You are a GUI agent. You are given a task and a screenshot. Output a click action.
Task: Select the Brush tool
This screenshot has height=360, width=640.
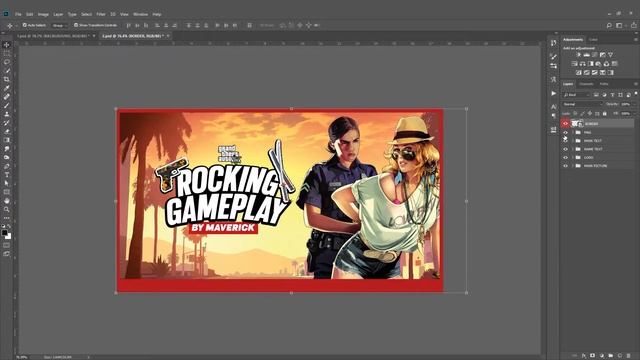coord(7,105)
